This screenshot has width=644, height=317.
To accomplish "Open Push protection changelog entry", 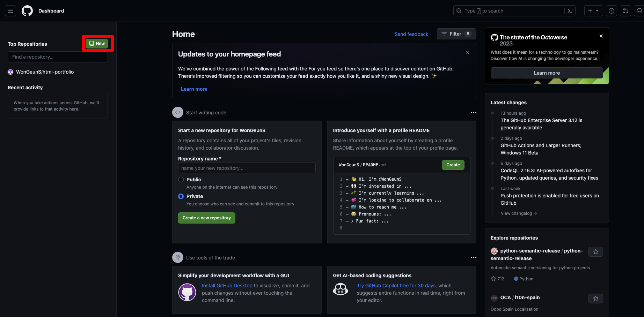I will pos(550,199).
